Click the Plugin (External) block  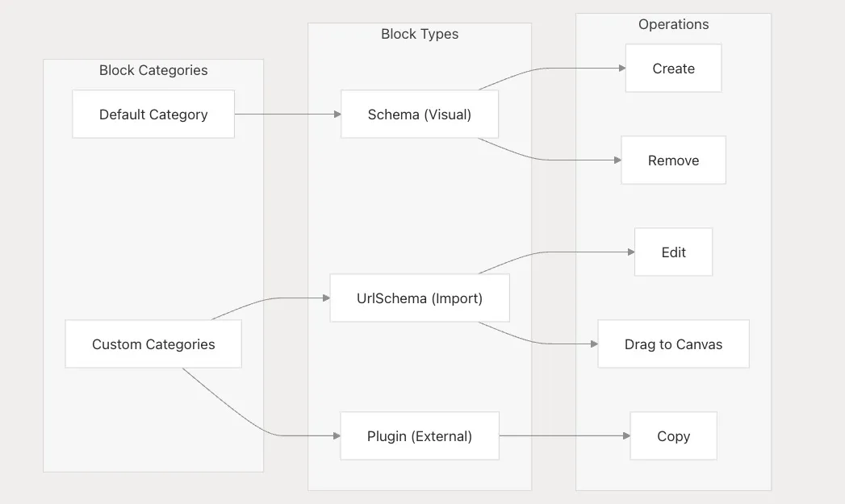click(x=420, y=436)
